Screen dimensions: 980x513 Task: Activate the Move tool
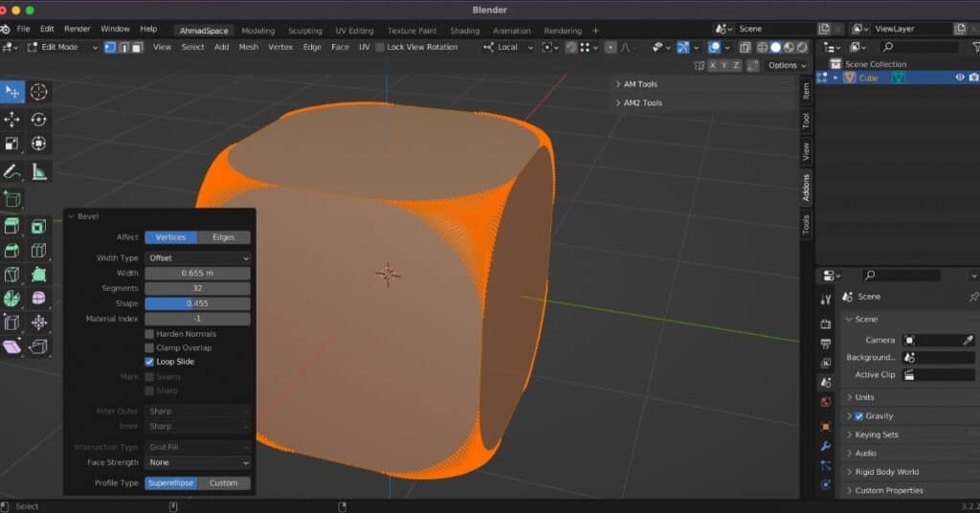pos(12,120)
